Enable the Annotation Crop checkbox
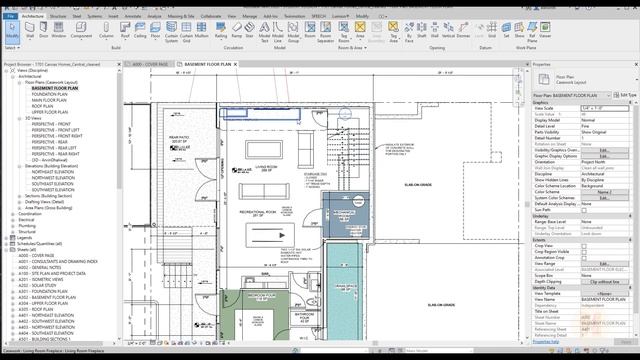640x360 pixels. 584,258
